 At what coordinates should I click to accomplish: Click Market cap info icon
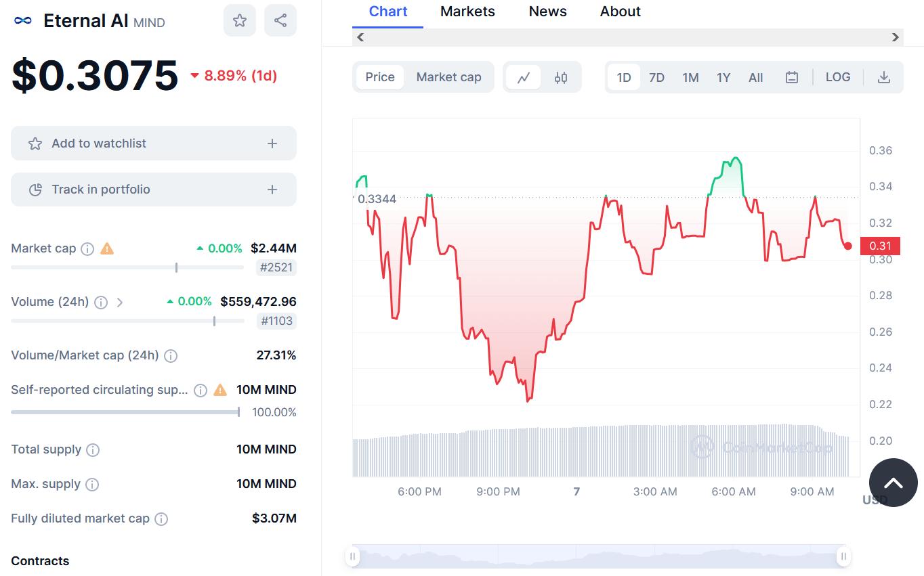coord(87,249)
